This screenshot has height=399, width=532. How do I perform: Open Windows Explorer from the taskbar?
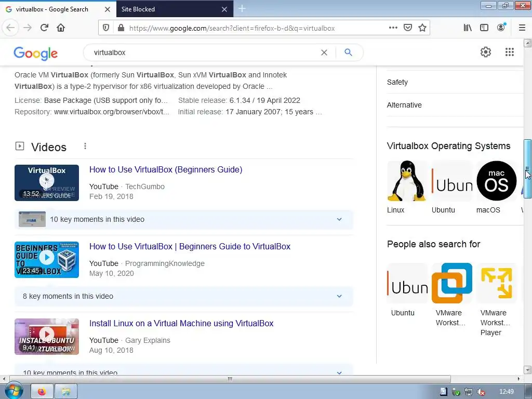tap(66, 392)
